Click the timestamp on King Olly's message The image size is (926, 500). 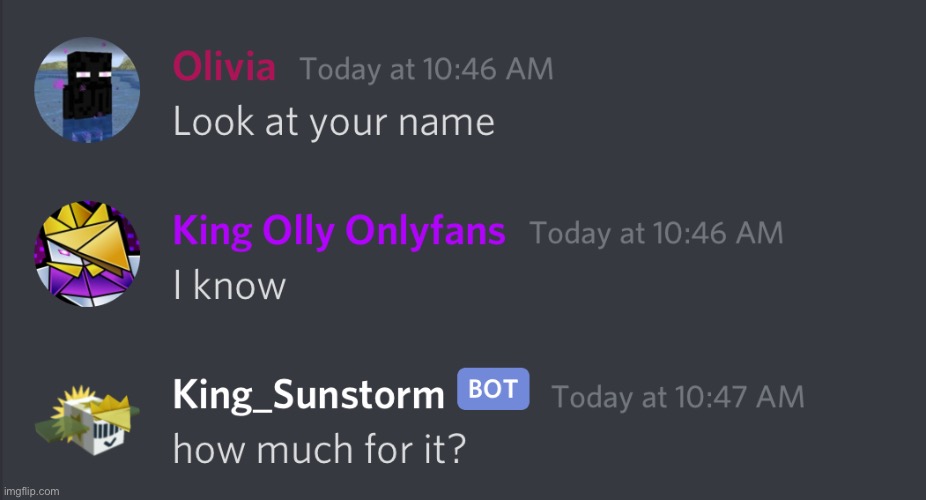coord(657,233)
